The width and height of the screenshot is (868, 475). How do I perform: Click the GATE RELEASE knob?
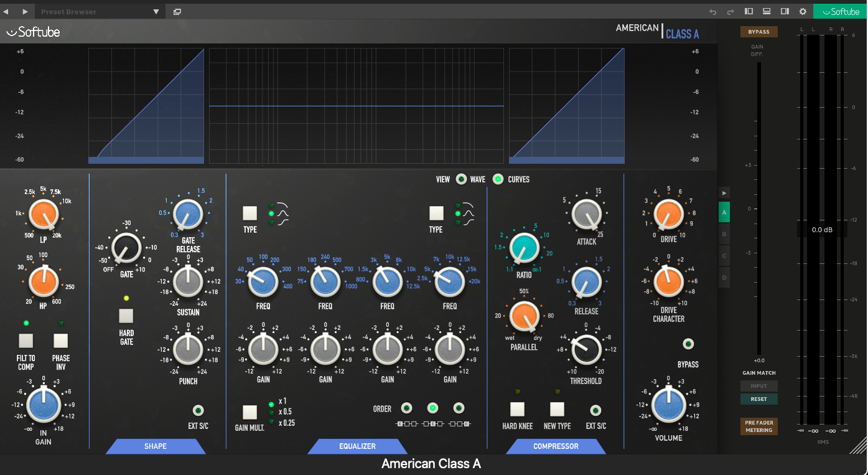188,214
